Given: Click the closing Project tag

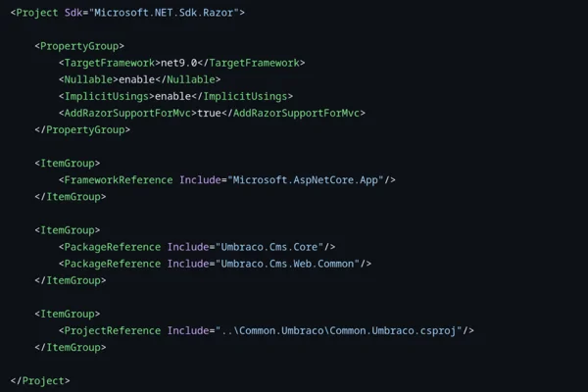Looking at the screenshot, I should pos(40,380).
